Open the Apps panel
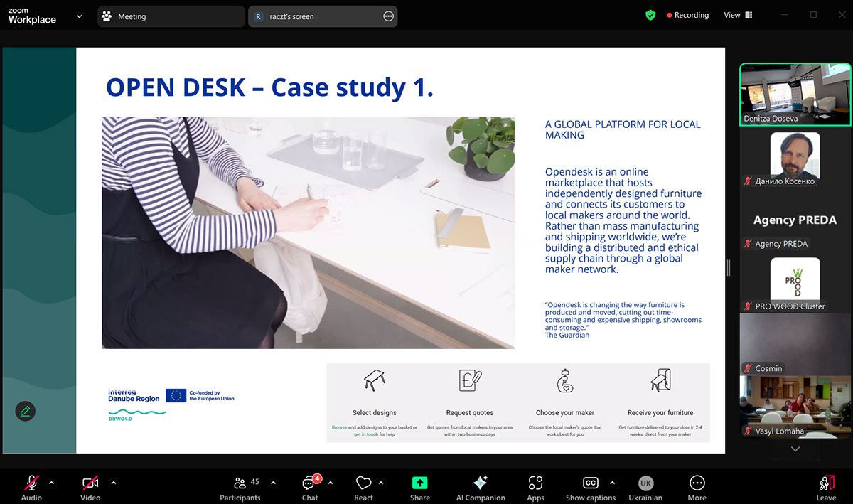Screen dimensions: 853x504 click(x=536, y=488)
